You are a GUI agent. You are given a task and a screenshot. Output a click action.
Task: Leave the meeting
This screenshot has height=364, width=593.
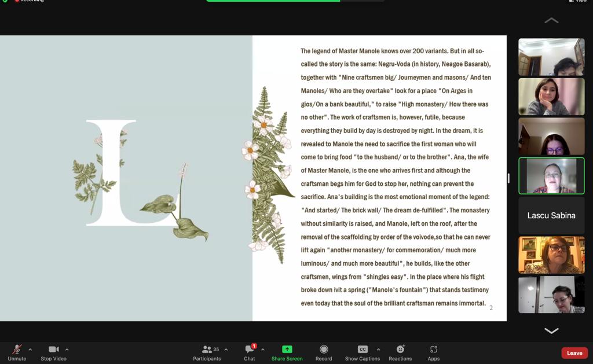pyautogui.click(x=574, y=353)
